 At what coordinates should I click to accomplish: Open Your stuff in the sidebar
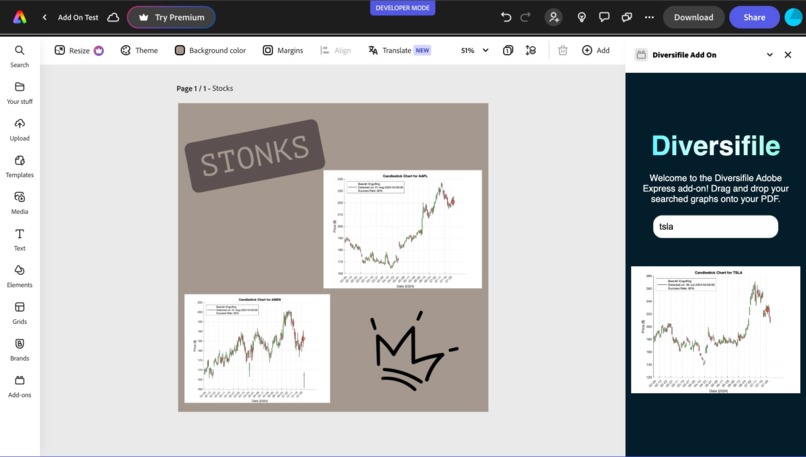click(x=20, y=93)
